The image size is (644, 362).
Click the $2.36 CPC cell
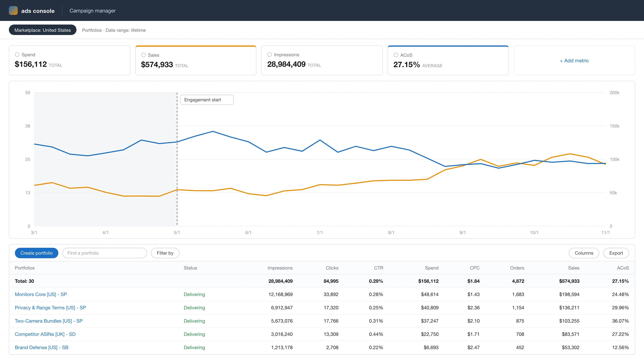point(474,307)
